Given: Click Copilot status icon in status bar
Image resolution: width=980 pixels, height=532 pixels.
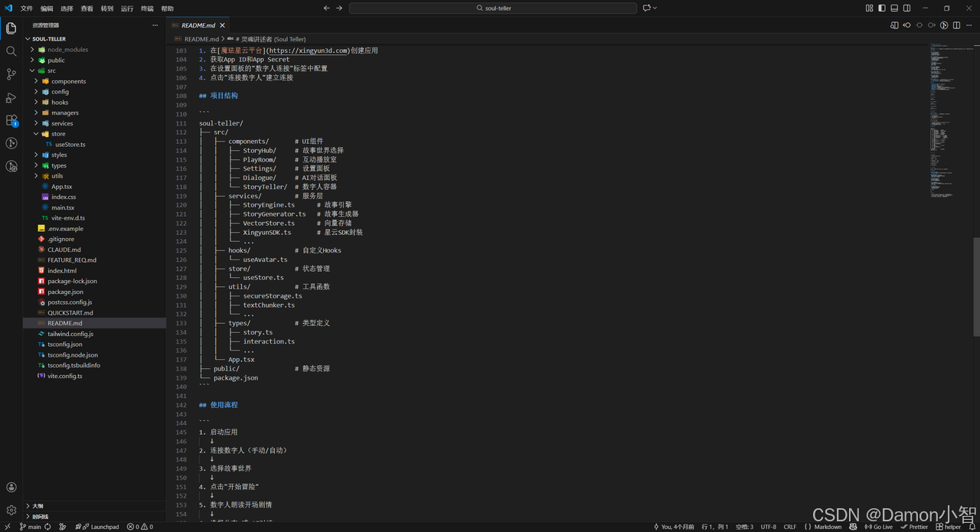Looking at the screenshot, I should click(x=853, y=527).
